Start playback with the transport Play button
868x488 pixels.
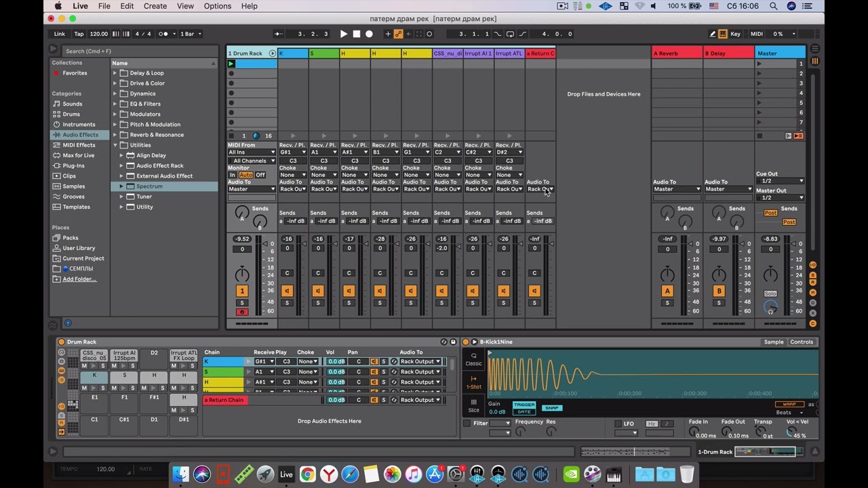coord(344,34)
